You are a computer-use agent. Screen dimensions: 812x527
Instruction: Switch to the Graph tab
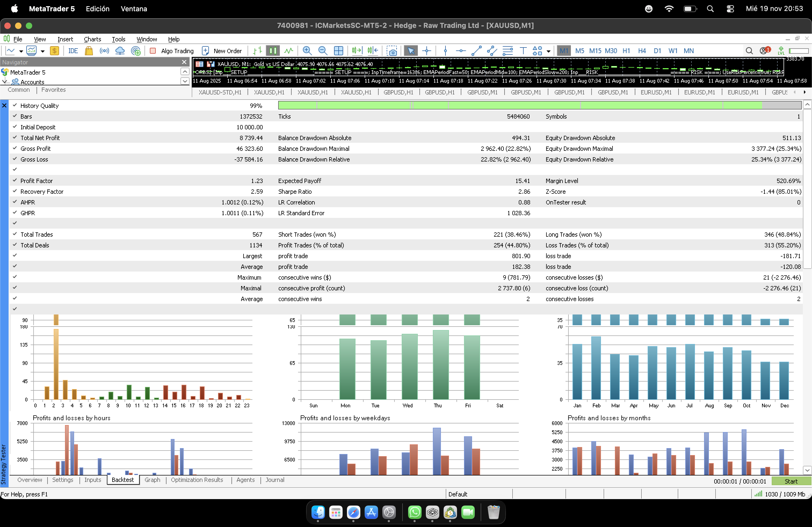[x=152, y=480]
